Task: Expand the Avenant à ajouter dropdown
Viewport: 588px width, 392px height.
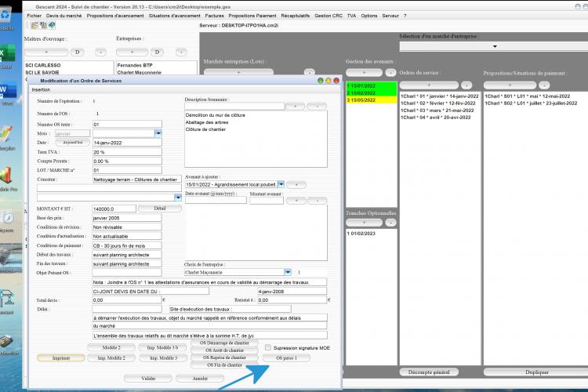Action: click(281, 184)
